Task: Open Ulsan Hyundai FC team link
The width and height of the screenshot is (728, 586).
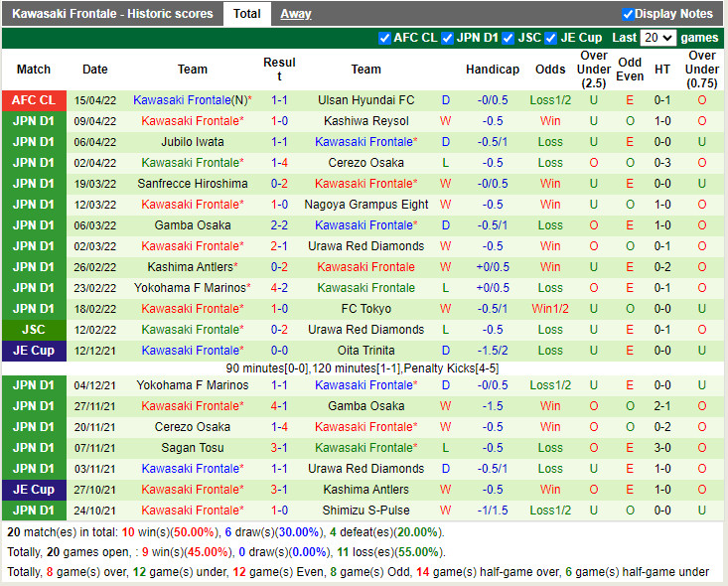Action: pos(366,100)
